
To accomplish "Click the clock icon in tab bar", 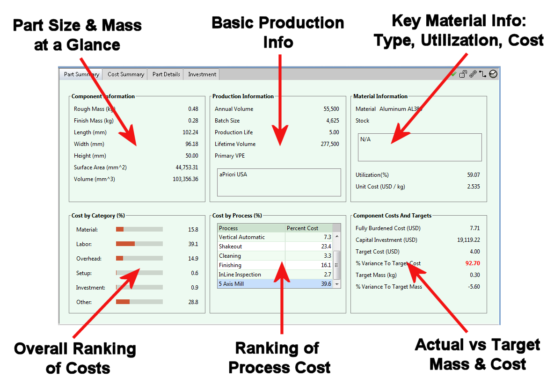I will pyautogui.click(x=493, y=74).
